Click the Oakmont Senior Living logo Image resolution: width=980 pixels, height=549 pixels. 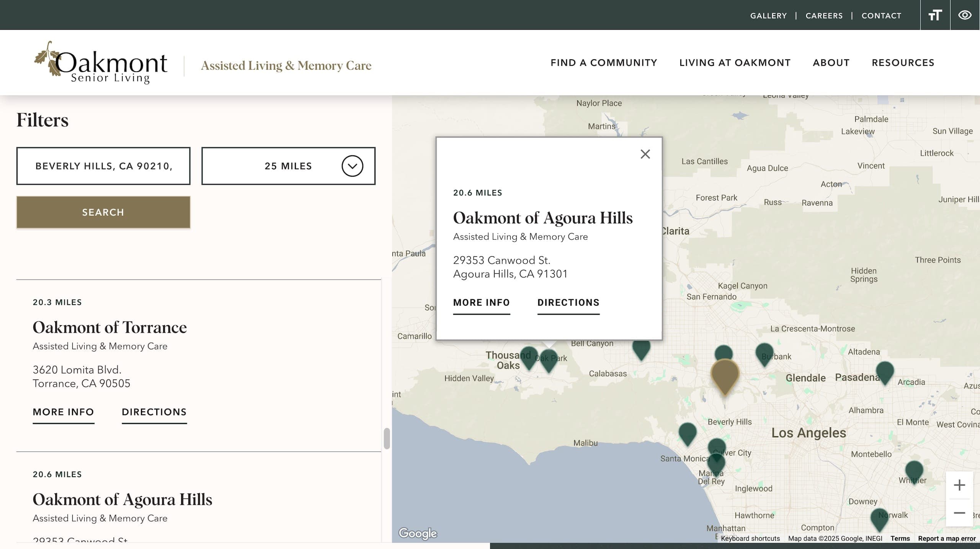click(101, 63)
